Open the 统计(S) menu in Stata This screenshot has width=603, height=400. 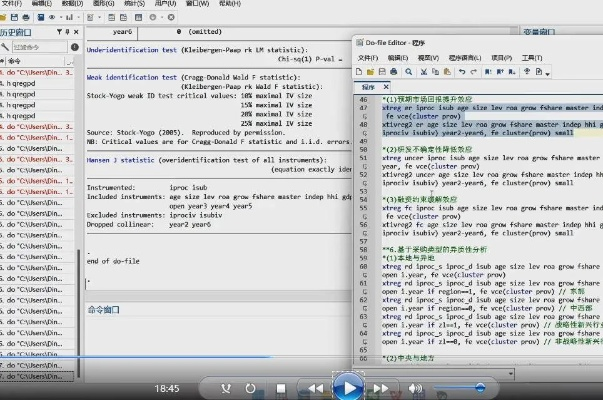pyautogui.click(x=133, y=4)
